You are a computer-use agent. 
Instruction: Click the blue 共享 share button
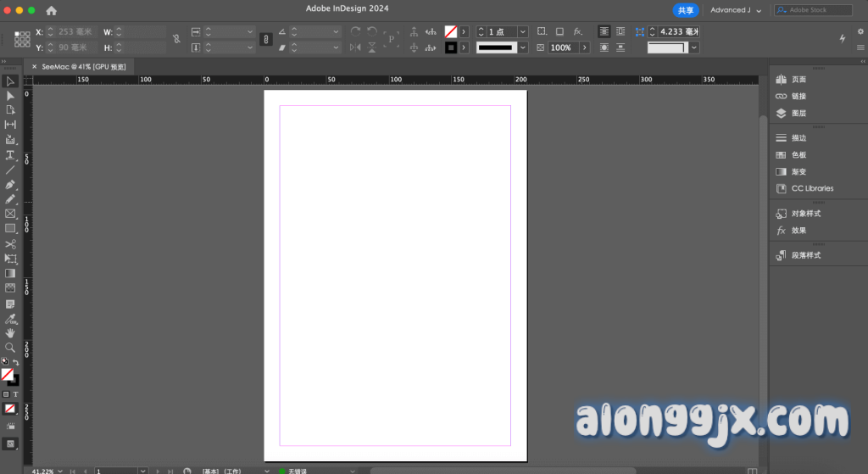tap(686, 10)
